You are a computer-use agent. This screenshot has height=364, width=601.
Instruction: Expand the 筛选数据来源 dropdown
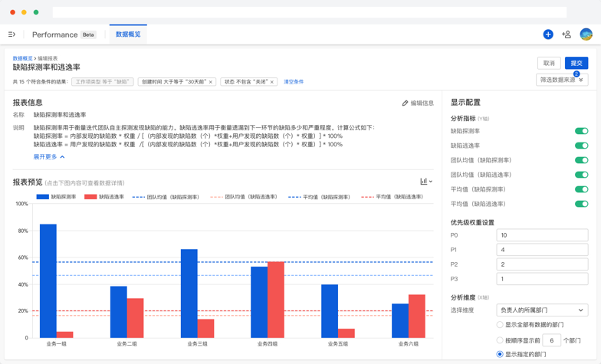(x=562, y=80)
